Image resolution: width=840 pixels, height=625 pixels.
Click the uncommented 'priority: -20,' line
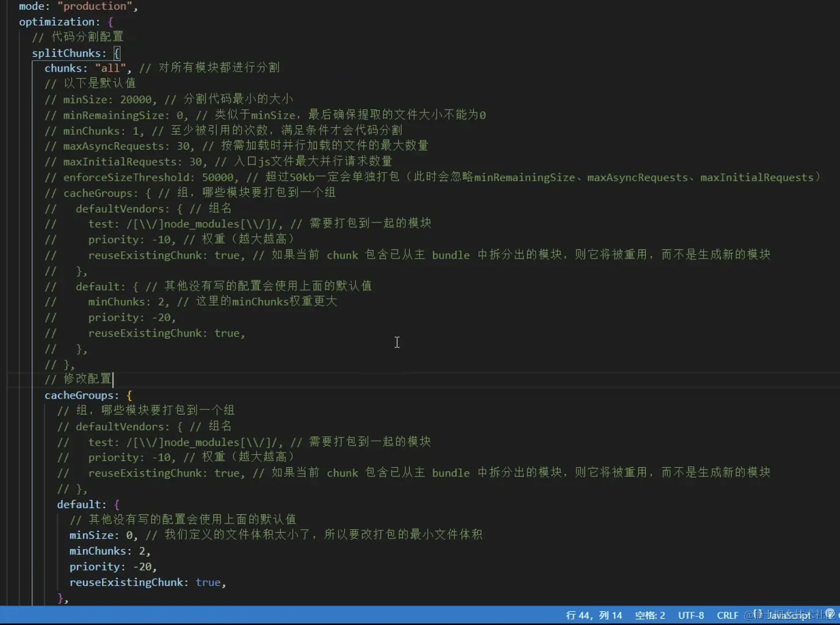[113, 567]
